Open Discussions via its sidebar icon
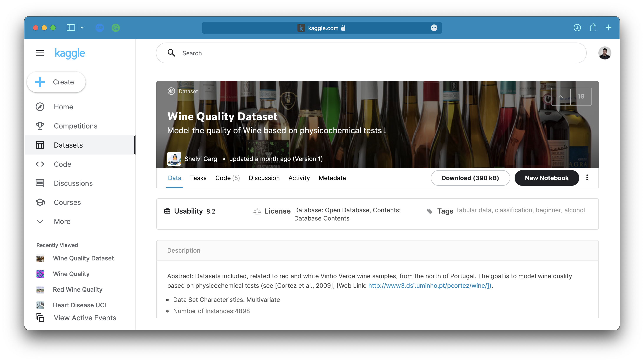Screen dimensions: 644x362 [40, 183]
